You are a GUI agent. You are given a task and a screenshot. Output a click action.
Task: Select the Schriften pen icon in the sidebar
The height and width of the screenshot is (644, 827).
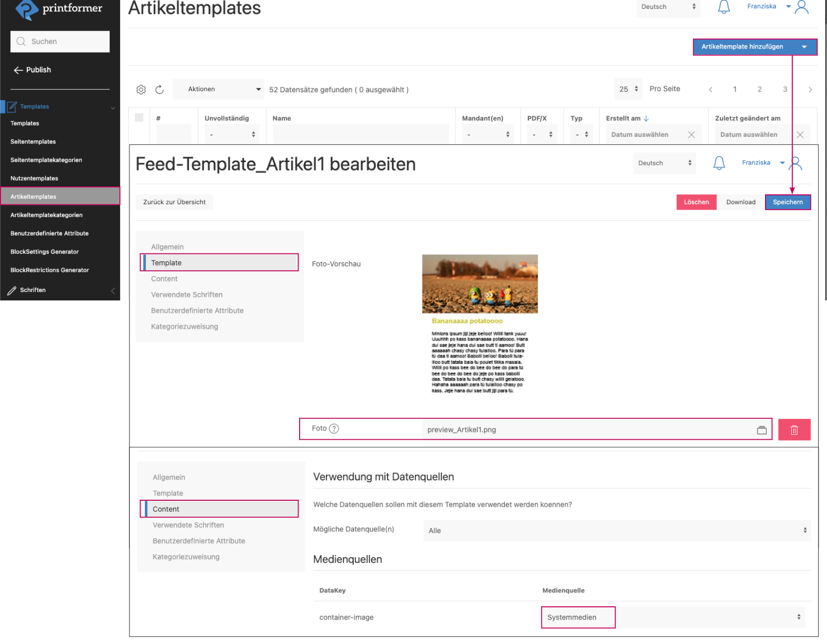coord(12,290)
